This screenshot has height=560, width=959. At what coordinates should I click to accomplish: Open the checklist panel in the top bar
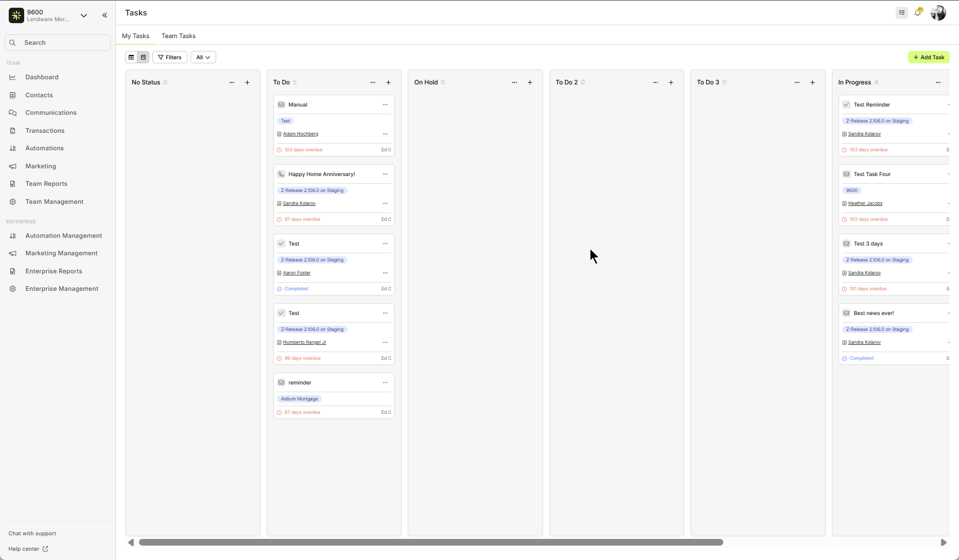pos(901,13)
